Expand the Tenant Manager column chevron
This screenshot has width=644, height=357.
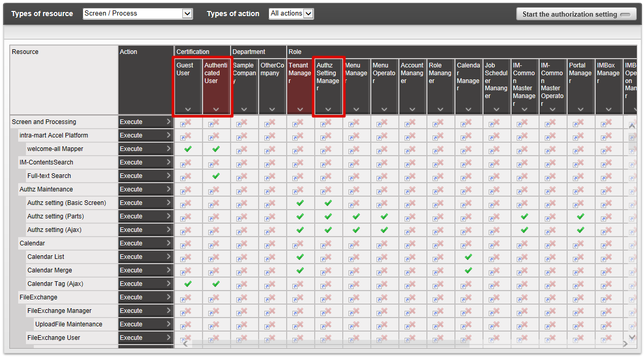(x=300, y=109)
